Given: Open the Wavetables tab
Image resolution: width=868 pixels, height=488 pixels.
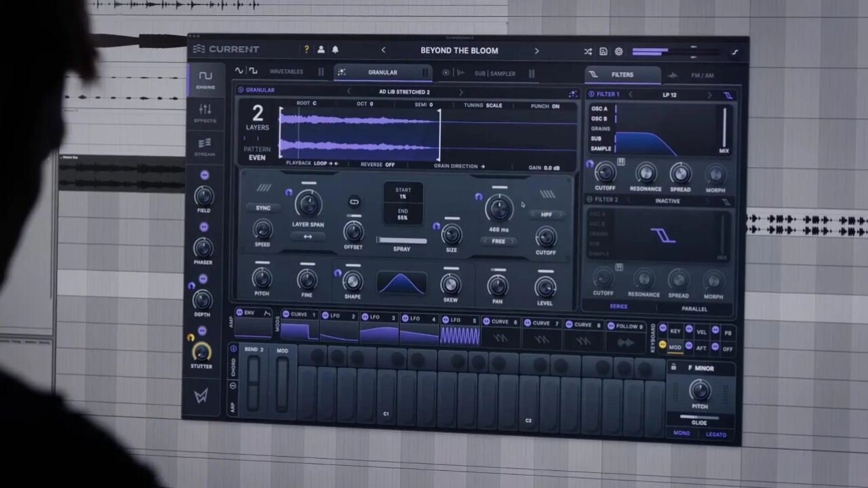Looking at the screenshot, I should pos(286,71).
